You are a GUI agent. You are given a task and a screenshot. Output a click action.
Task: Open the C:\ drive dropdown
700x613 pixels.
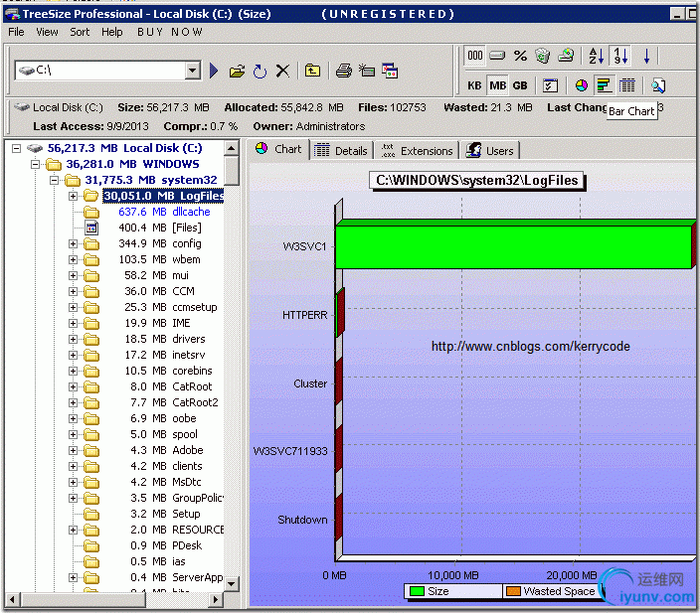coord(193,71)
